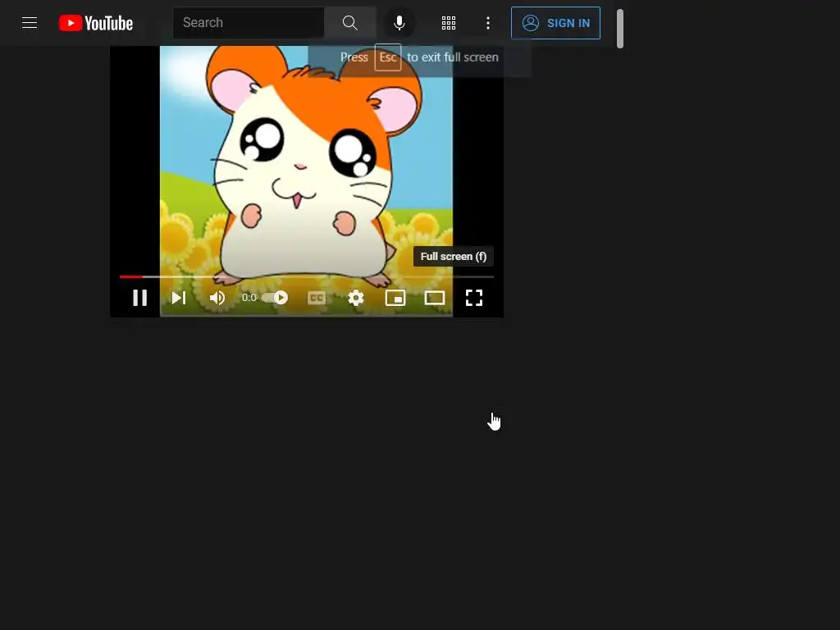This screenshot has height=630, width=840.
Task: Open the YouTube apps grid
Action: tap(449, 23)
